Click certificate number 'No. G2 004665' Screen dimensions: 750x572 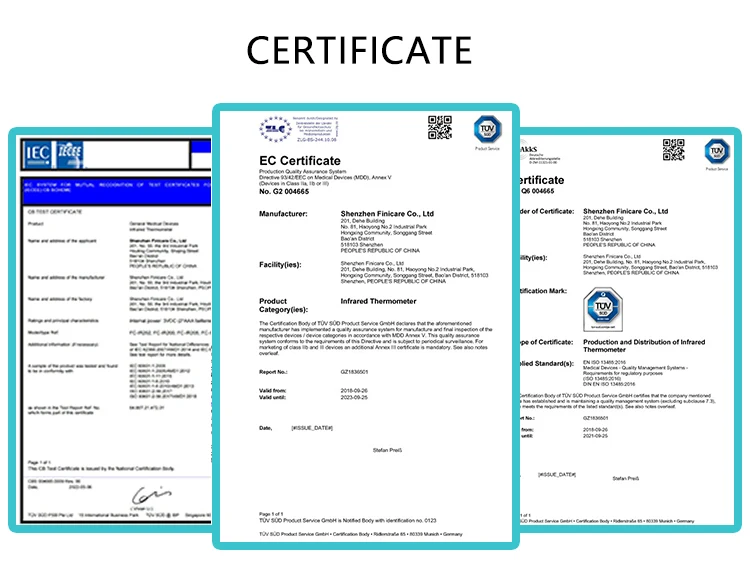coord(284,191)
